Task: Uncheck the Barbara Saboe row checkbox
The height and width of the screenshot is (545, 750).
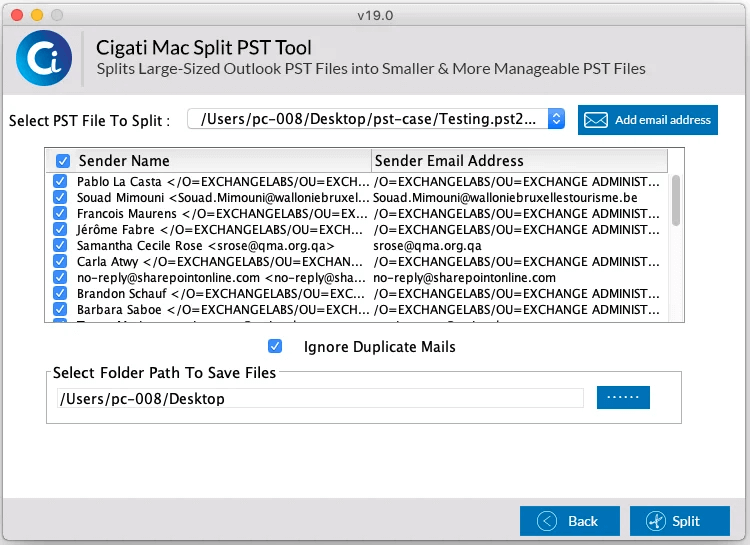Action: (60, 309)
